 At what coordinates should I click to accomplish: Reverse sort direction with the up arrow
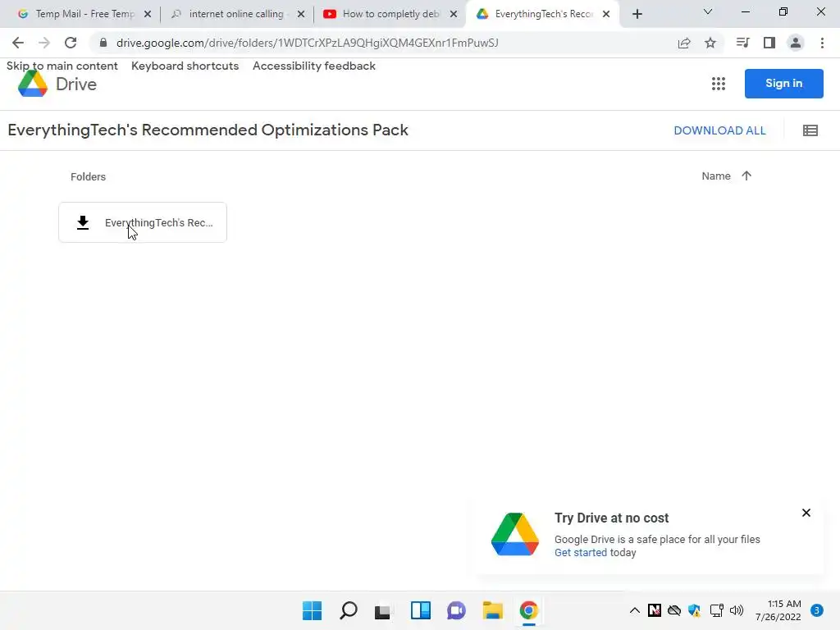coord(746,176)
